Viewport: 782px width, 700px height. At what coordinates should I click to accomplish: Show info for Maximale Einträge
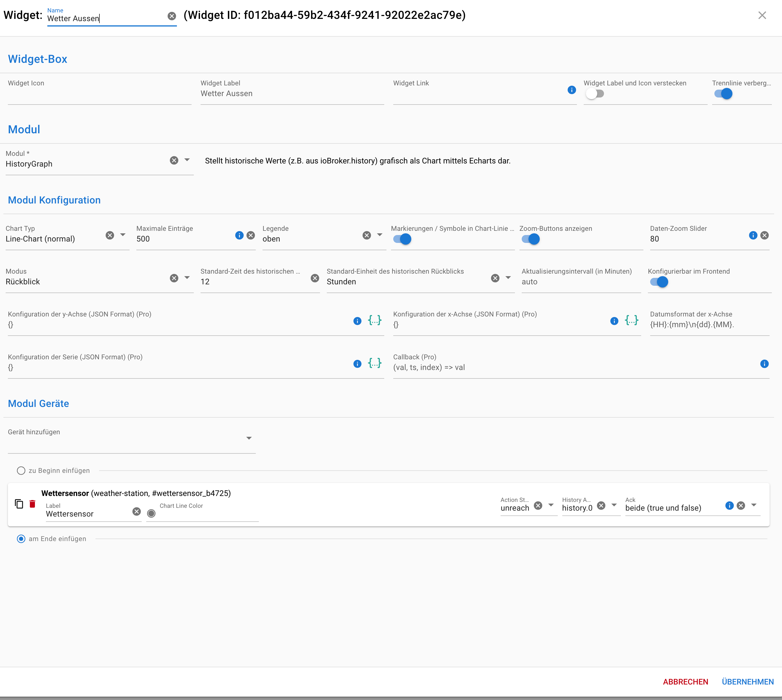239,235
